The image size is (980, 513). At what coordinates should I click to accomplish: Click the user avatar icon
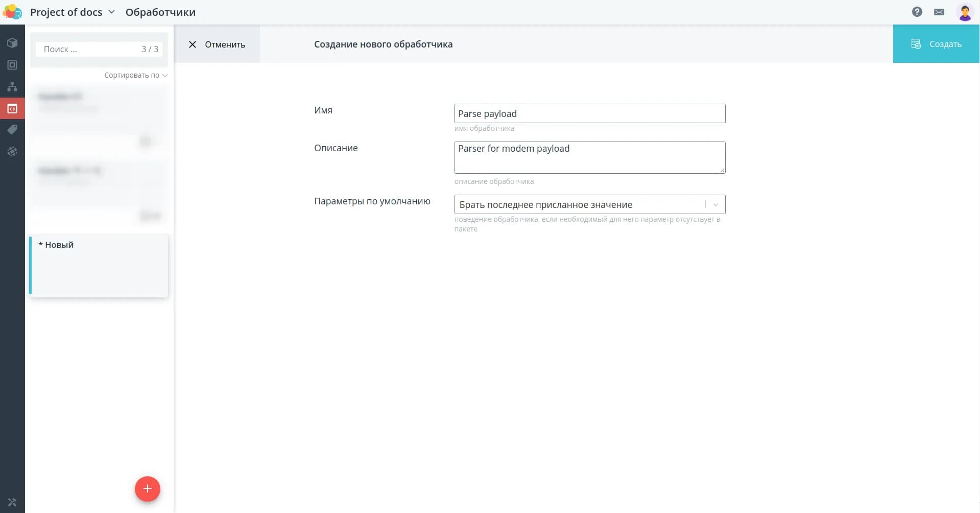[964, 12]
